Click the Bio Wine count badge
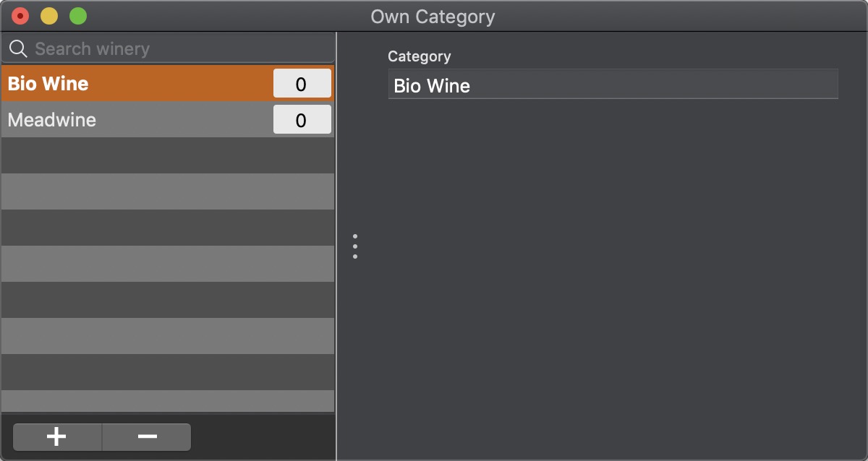The height and width of the screenshot is (461, 868). click(302, 84)
